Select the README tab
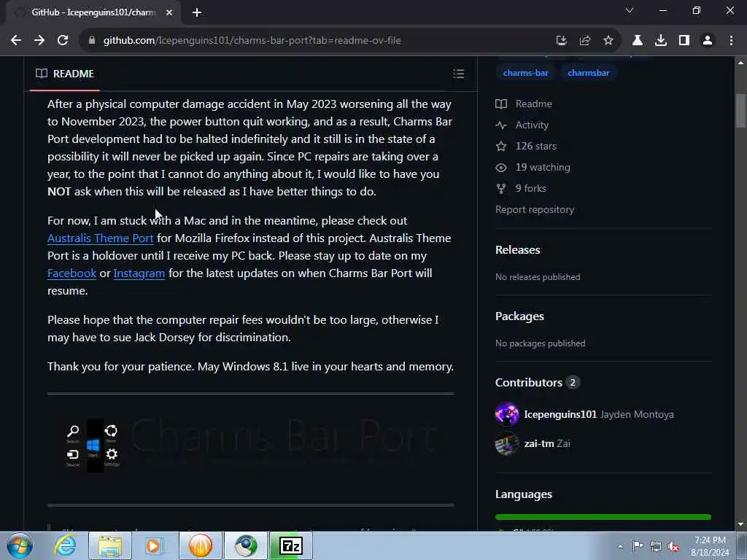 click(65, 74)
